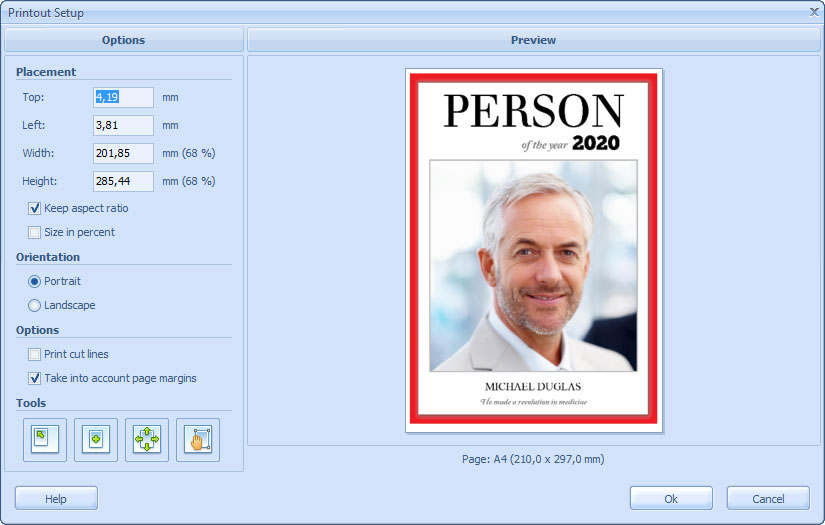Enable Print cut lines option
This screenshot has width=825, height=525.
[x=35, y=354]
